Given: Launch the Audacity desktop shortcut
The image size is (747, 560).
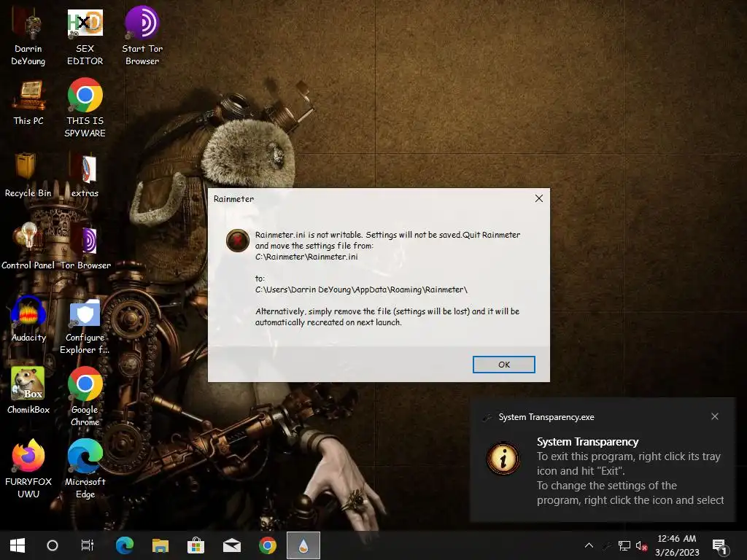Looking at the screenshot, I should tap(28, 319).
